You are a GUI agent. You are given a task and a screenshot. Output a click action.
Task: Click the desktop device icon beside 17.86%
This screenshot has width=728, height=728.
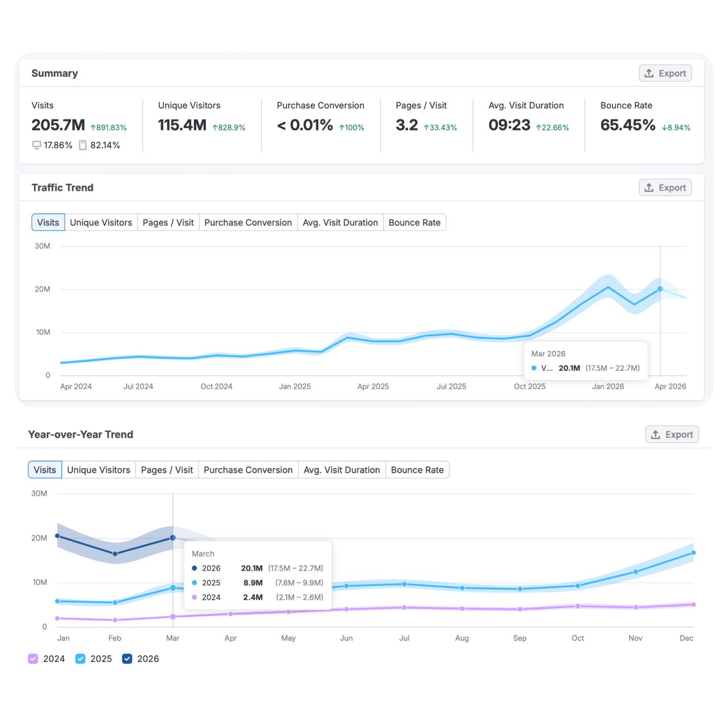point(35,145)
